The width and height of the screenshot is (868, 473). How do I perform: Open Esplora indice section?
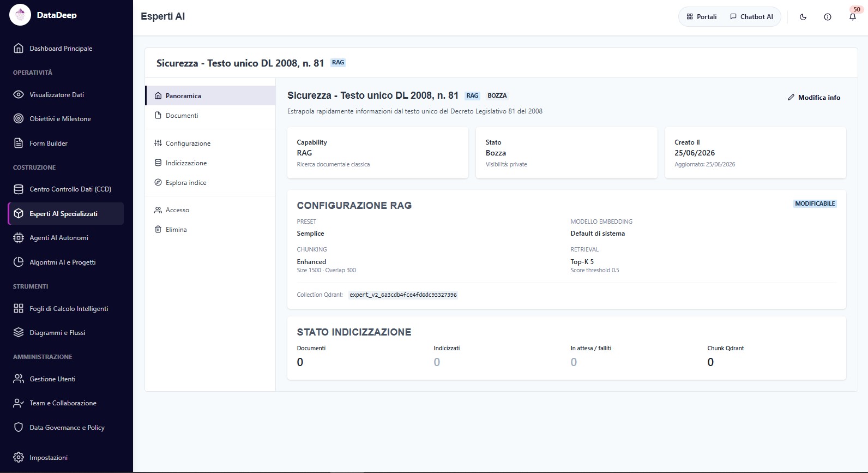pyautogui.click(x=210, y=182)
